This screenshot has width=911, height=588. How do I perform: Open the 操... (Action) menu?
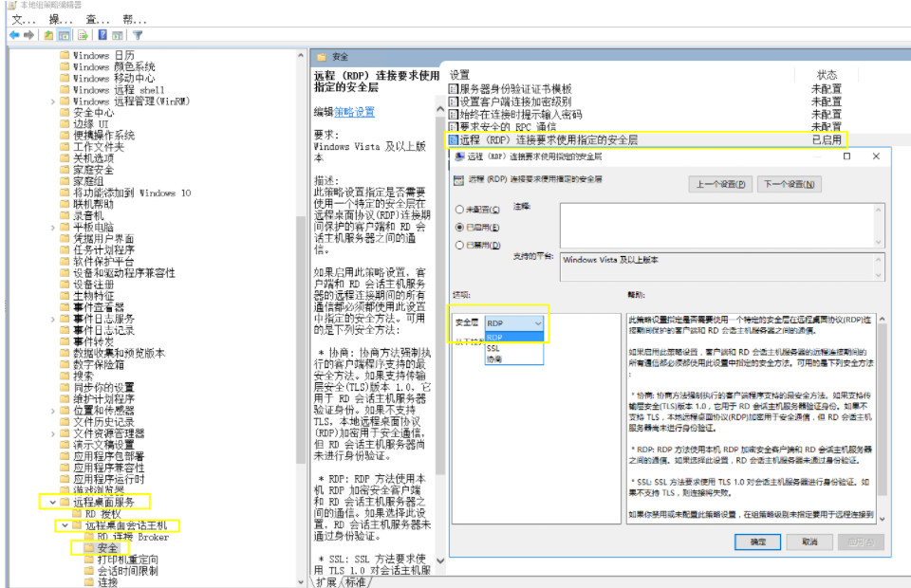point(61,19)
